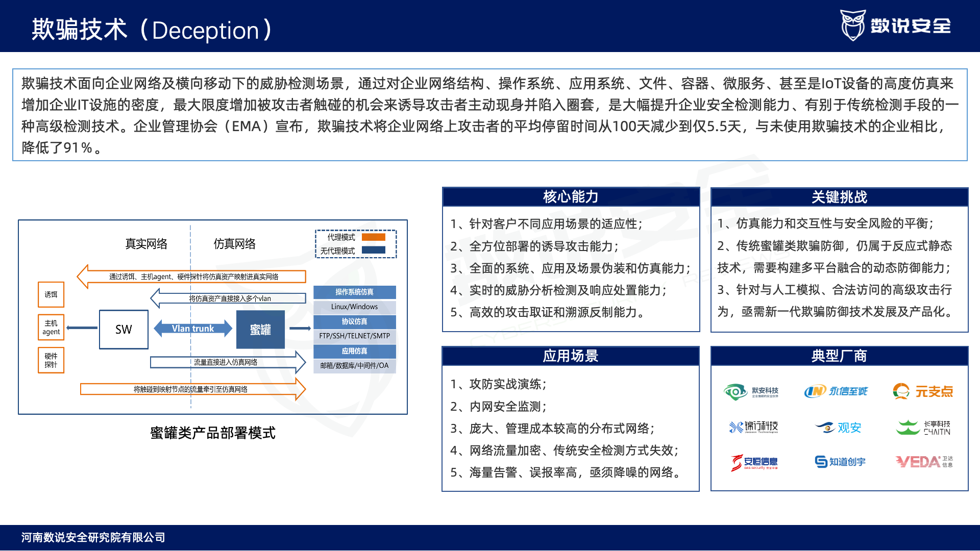The image size is (980, 551).
Task: Click the arrow labeled 将仿真资产直接接入多个vlan
Action: pyautogui.click(x=228, y=298)
